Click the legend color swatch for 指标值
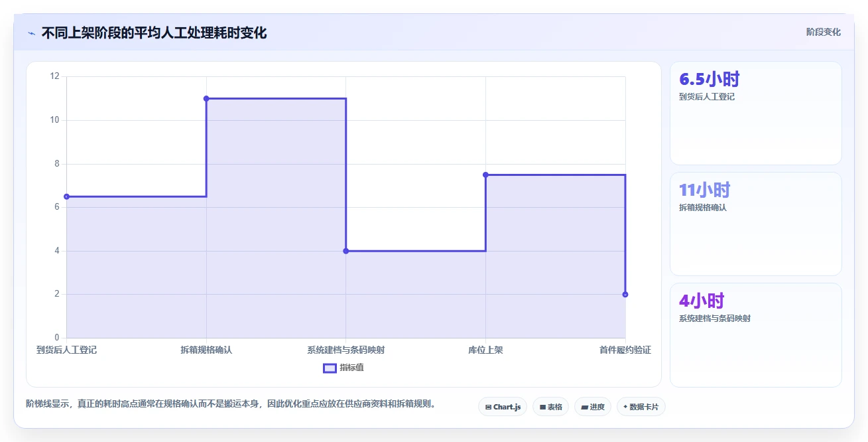 (330, 368)
